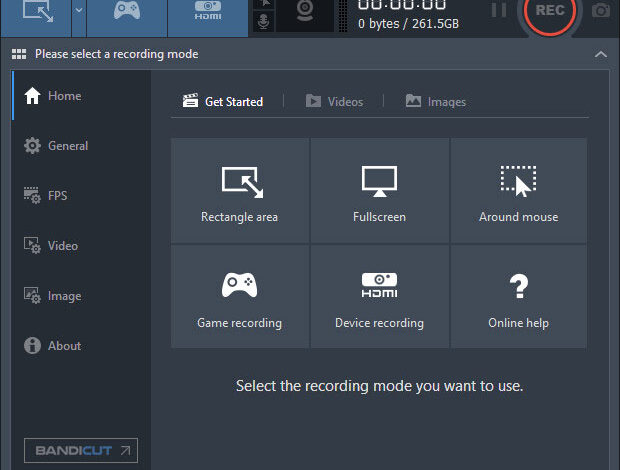Choose Game recording tile
Viewport: 620px width, 470px height.
240,296
